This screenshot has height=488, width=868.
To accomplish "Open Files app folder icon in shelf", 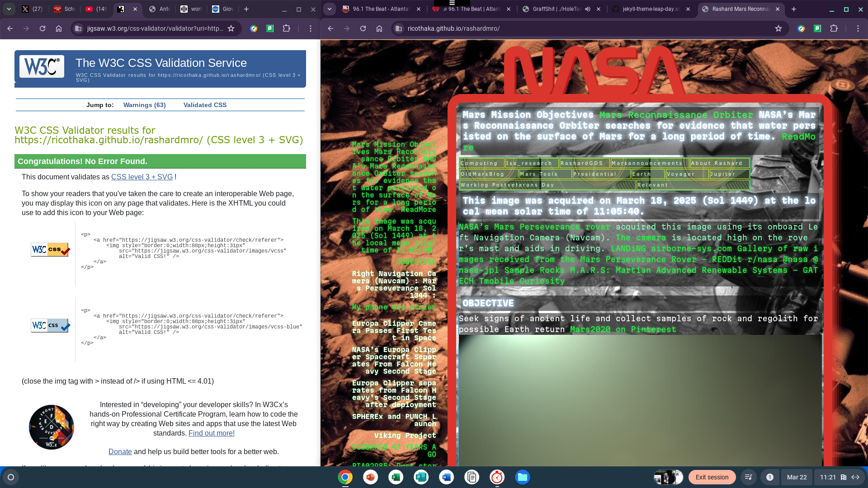I will click(x=523, y=477).
